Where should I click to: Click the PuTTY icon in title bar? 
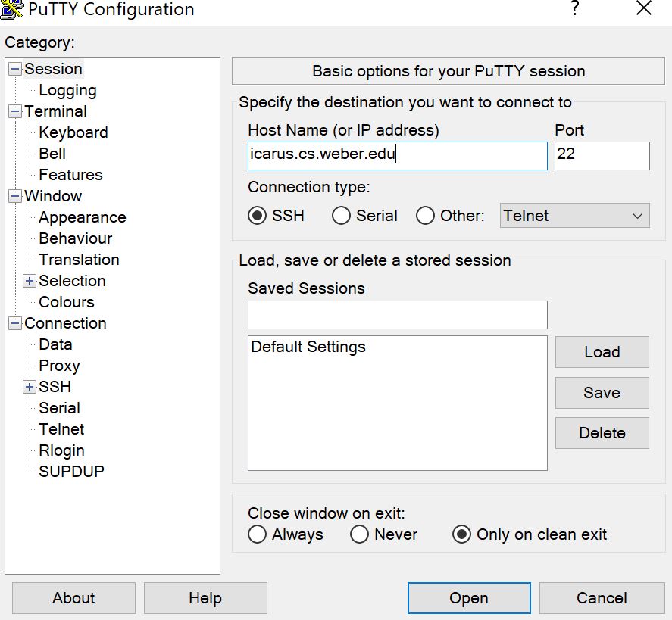coord(11,10)
